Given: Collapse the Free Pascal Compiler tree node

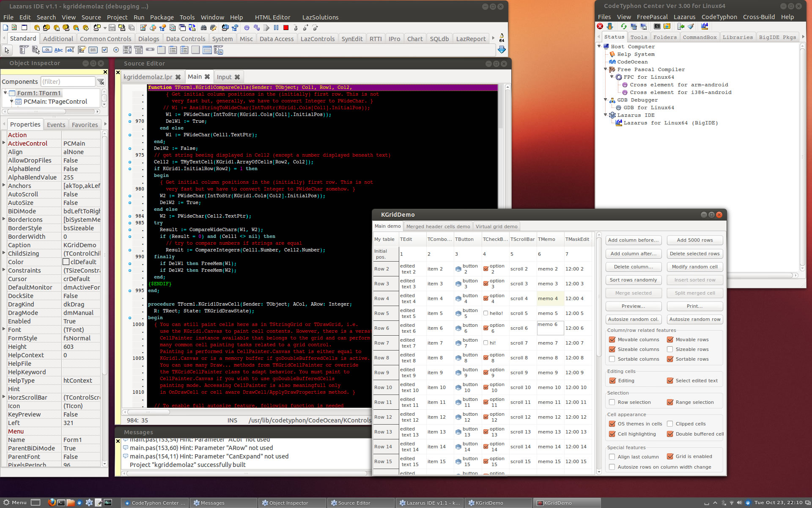Looking at the screenshot, I should [606, 69].
